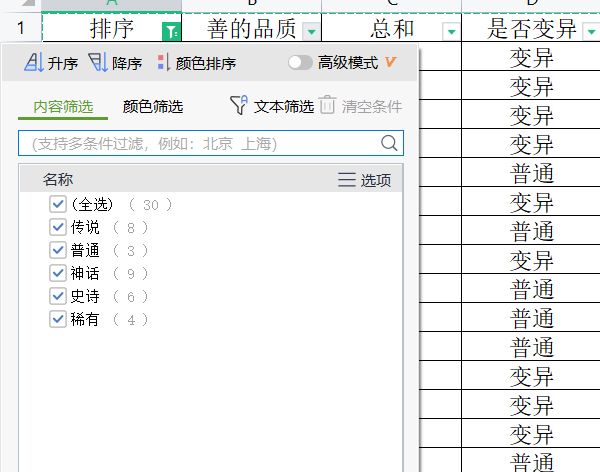Viewport: 600px width, 472px height.
Task: Toggle the 高级模式 switch
Action: point(300,62)
